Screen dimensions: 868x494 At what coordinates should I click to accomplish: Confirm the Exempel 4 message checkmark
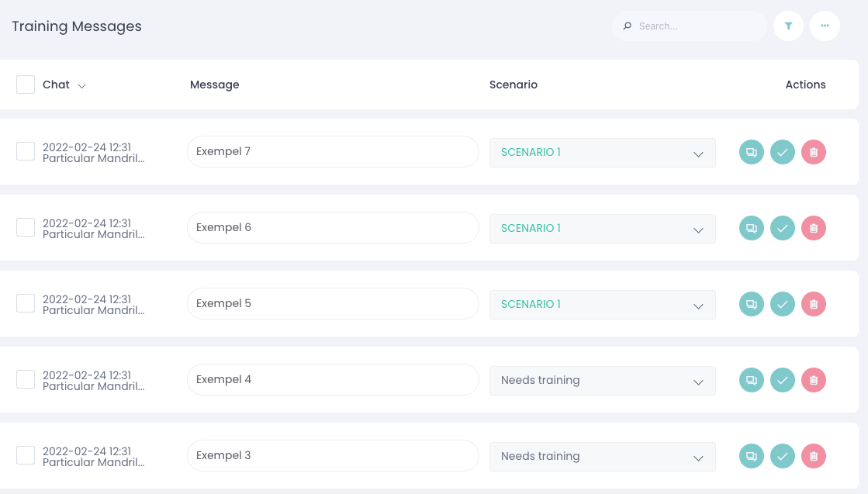pyautogui.click(x=782, y=380)
